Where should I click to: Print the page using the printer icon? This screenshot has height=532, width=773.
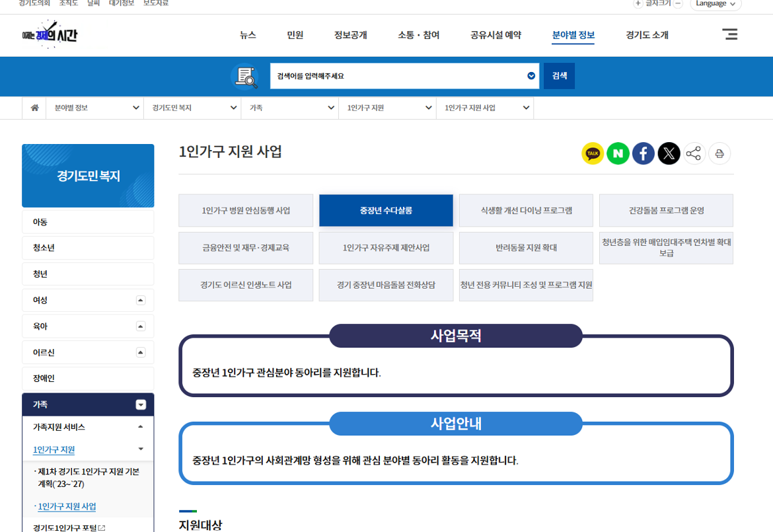pos(719,153)
